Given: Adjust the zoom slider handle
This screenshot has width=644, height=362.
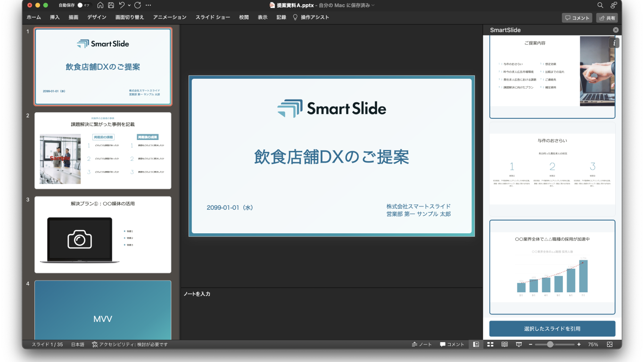Looking at the screenshot, I should tap(550, 345).
